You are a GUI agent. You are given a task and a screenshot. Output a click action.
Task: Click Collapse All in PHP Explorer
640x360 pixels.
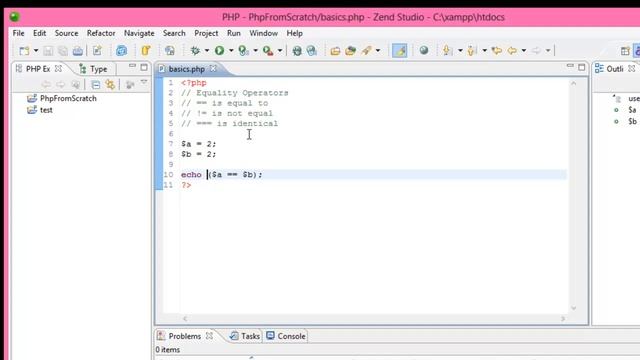click(x=96, y=84)
